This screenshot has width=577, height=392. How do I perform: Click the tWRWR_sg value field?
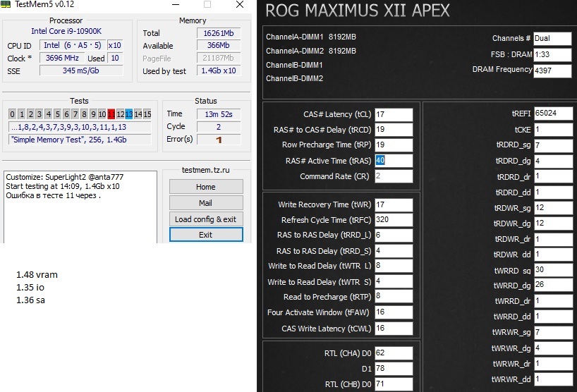tap(554, 333)
